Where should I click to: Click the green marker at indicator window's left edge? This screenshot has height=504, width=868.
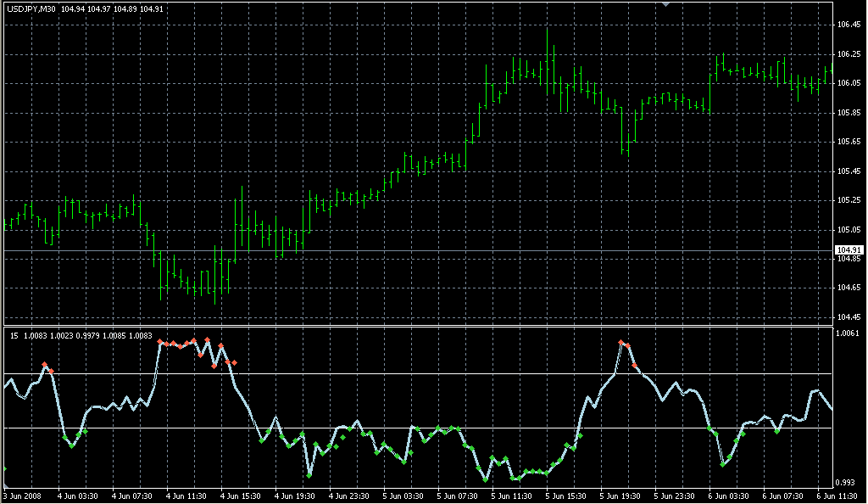click(3, 468)
